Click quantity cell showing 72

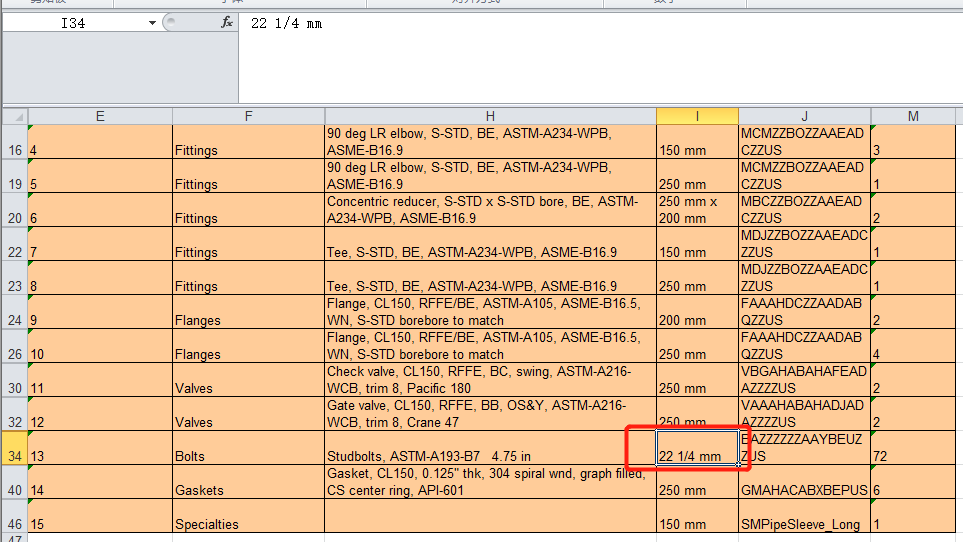click(x=913, y=448)
